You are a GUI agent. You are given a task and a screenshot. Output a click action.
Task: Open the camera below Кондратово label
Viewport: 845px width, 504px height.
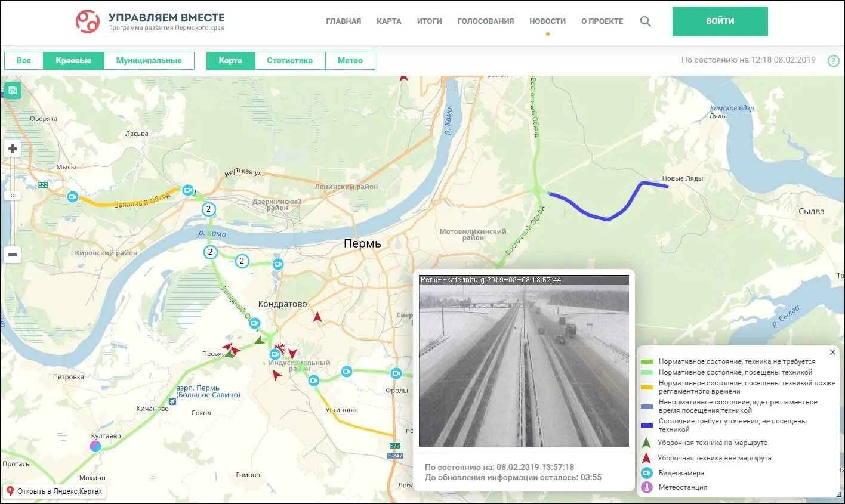tap(255, 323)
